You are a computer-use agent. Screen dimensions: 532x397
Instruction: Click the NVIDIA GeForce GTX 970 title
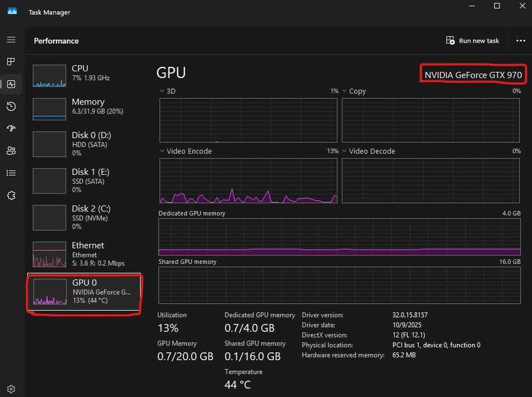click(x=473, y=75)
